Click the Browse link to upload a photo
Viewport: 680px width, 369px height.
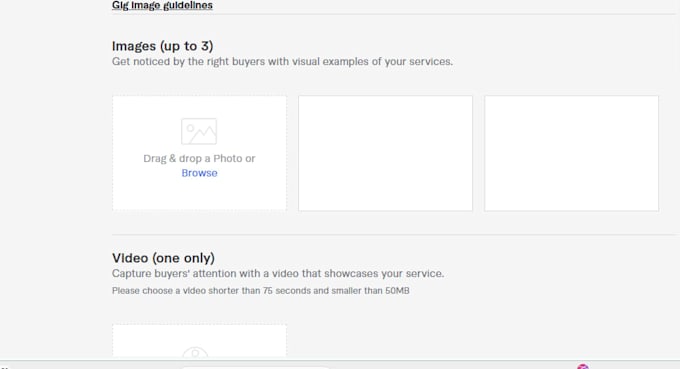click(x=199, y=173)
